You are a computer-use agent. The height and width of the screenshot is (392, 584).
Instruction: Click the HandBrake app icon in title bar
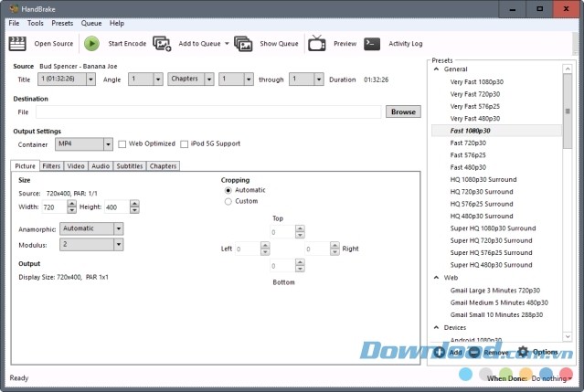(14, 9)
